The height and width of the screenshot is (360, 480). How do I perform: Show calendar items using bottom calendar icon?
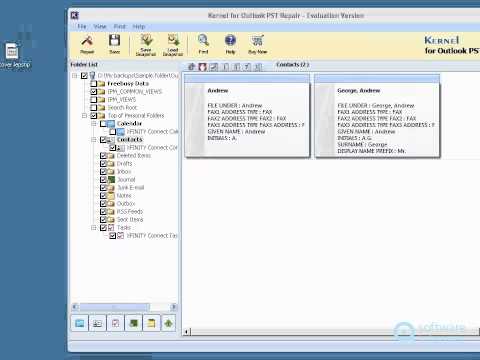80,323
